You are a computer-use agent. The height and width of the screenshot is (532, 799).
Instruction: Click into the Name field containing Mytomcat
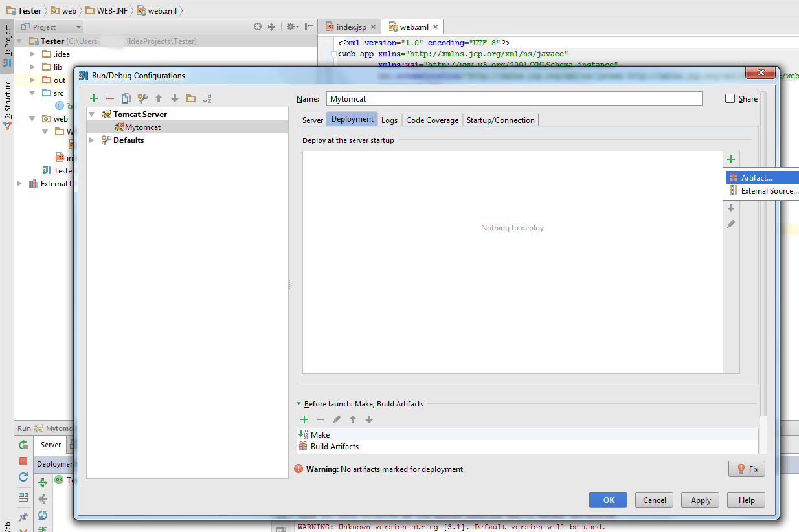tap(513, 99)
